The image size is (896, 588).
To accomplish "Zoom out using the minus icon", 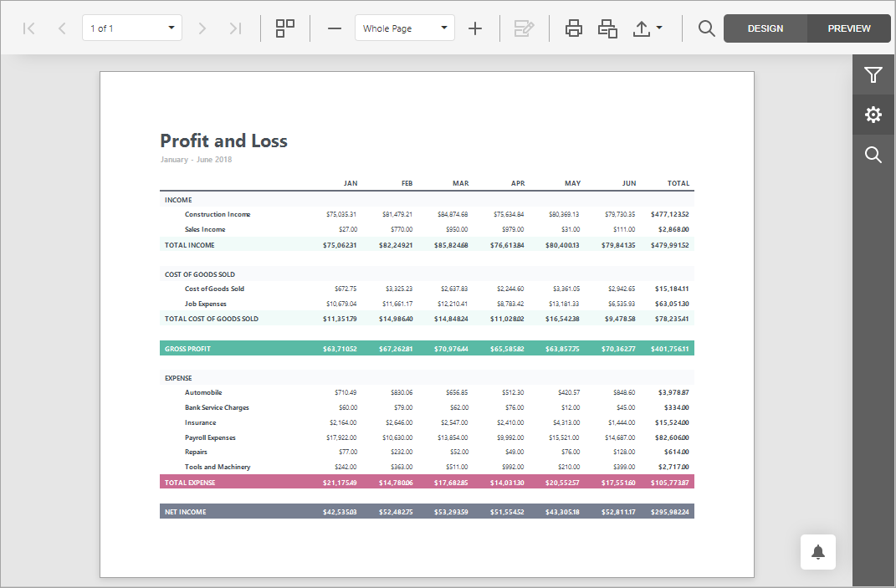I will pyautogui.click(x=334, y=28).
